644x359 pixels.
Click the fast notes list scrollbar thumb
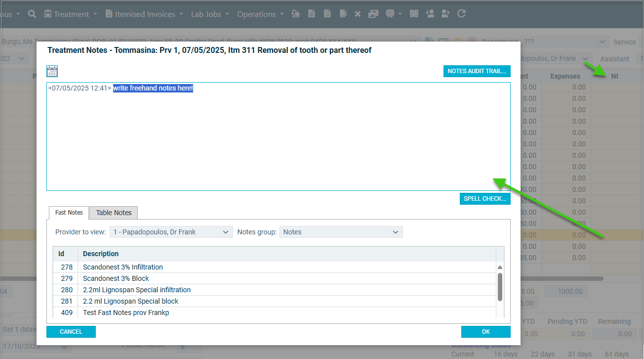tap(500, 287)
